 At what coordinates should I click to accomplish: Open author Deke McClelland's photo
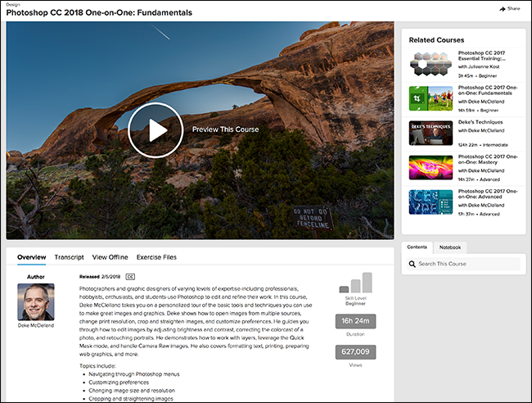[x=36, y=302]
